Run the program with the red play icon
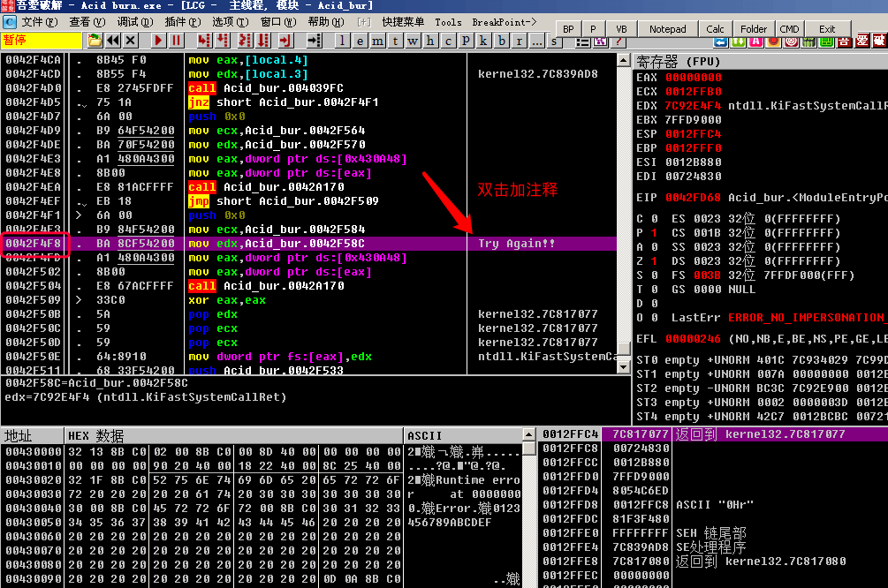The width and height of the screenshot is (888, 588). coord(158,41)
